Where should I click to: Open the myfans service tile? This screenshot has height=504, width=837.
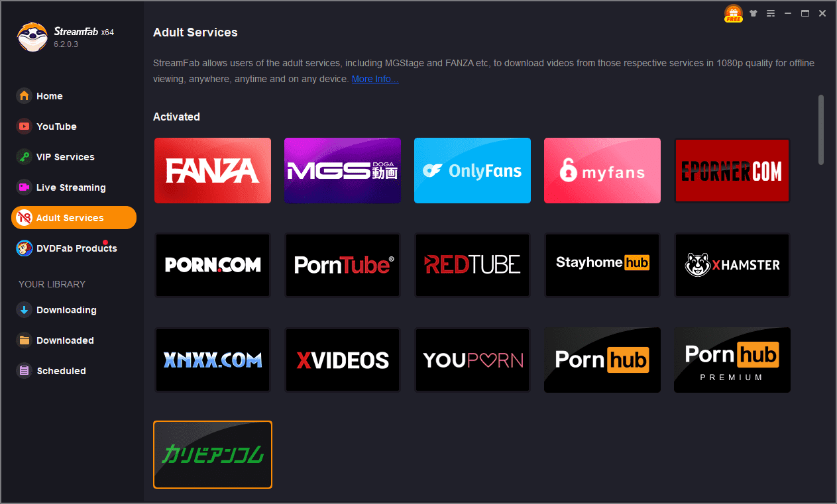pos(602,170)
